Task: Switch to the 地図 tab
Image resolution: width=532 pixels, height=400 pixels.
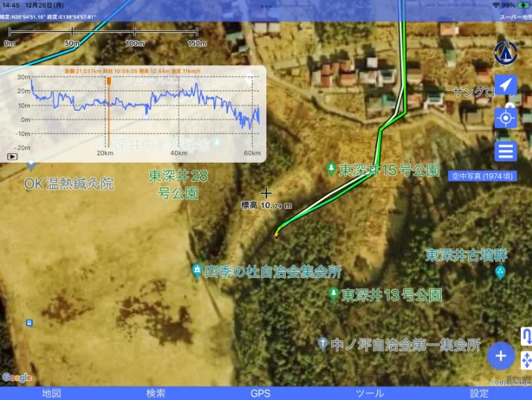Action: click(51, 393)
